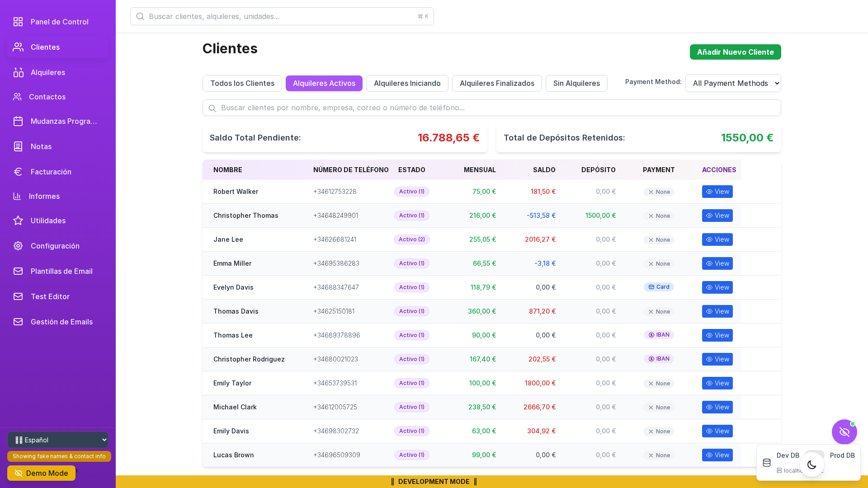View Christopher Thomas client details
The image size is (868, 488).
click(717, 216)
